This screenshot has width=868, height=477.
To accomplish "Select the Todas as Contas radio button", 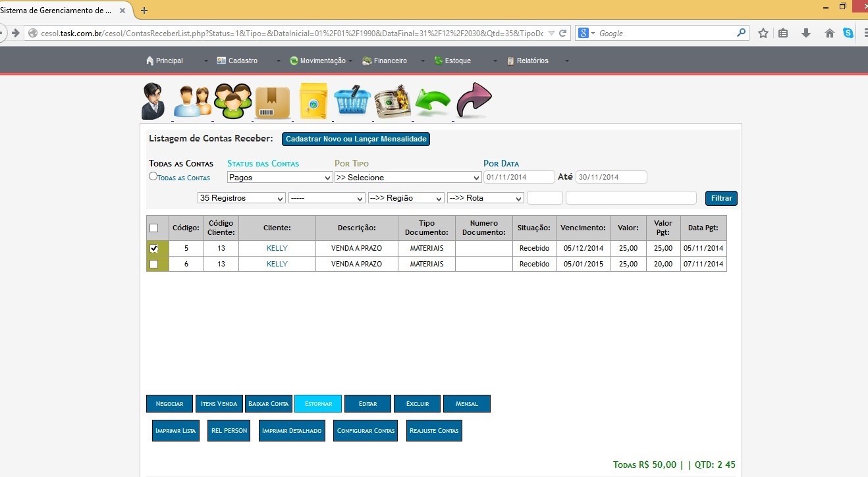I will [153, 176].
